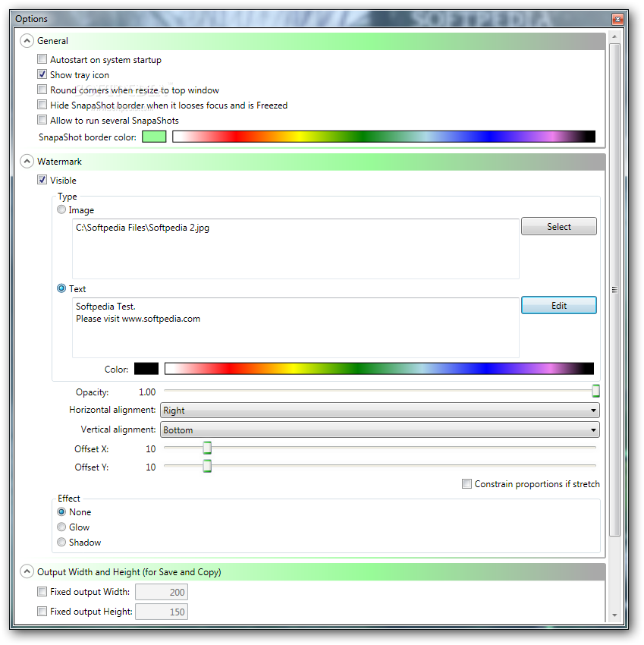This screenshot has width=644, height=645.
Task: Open the Vertical alignment dropdown
Action: [x=379, y=430]
